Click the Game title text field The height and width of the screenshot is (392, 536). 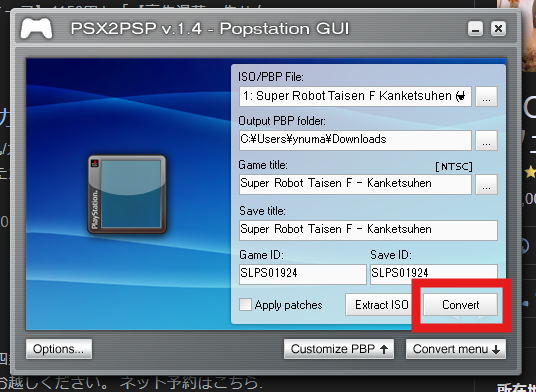(x=355, y=185)
